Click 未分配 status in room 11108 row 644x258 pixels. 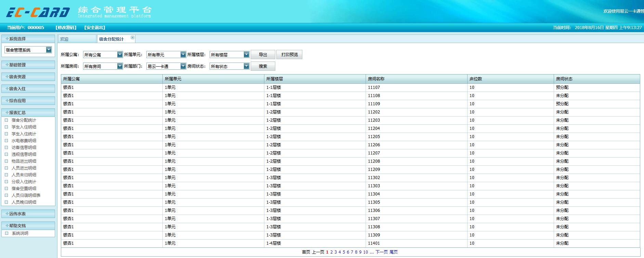(562, 96)
